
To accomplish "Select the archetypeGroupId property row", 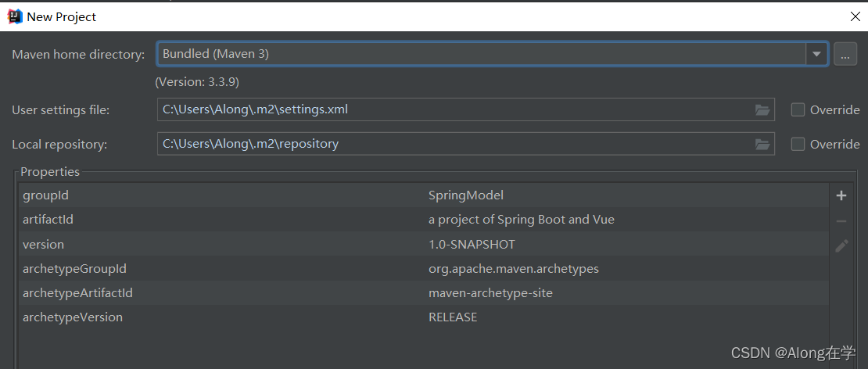I will [424, 268].
